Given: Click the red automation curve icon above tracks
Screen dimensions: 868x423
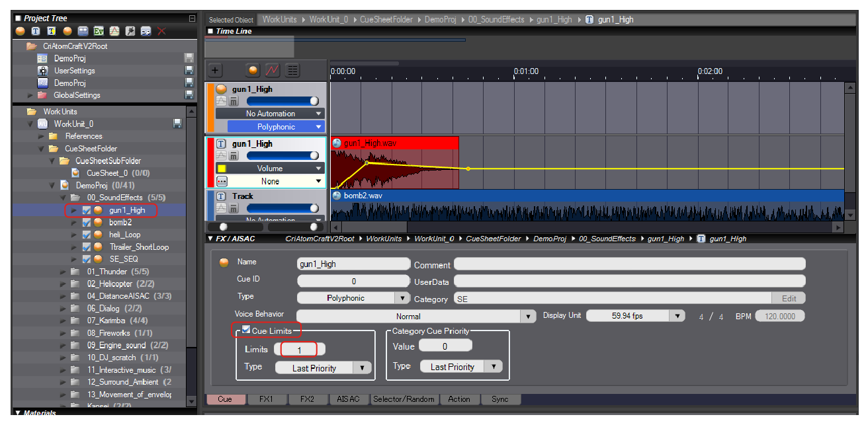Looking at the screenshot, I should point(273,71).
